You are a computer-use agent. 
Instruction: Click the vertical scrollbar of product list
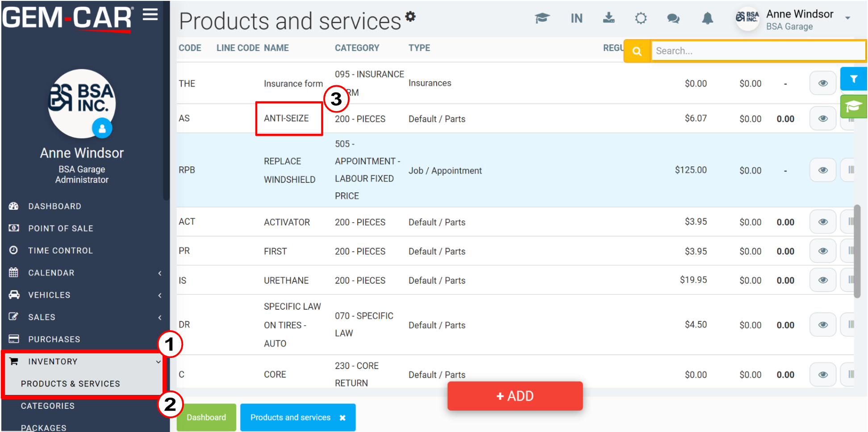(857, 251)
